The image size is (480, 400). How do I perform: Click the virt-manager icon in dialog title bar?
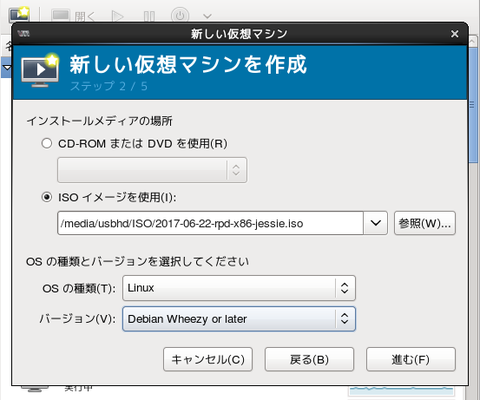[23, 33]
